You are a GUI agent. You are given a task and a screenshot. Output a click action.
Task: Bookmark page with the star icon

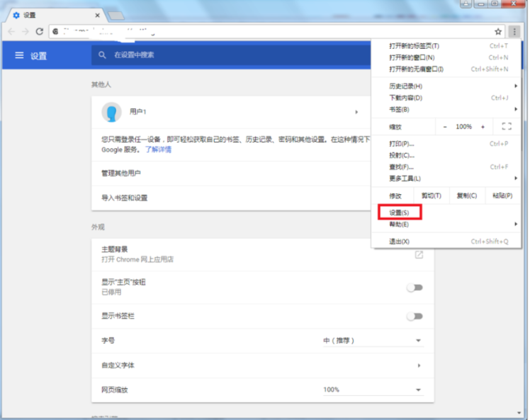click(x=498, y=31)
